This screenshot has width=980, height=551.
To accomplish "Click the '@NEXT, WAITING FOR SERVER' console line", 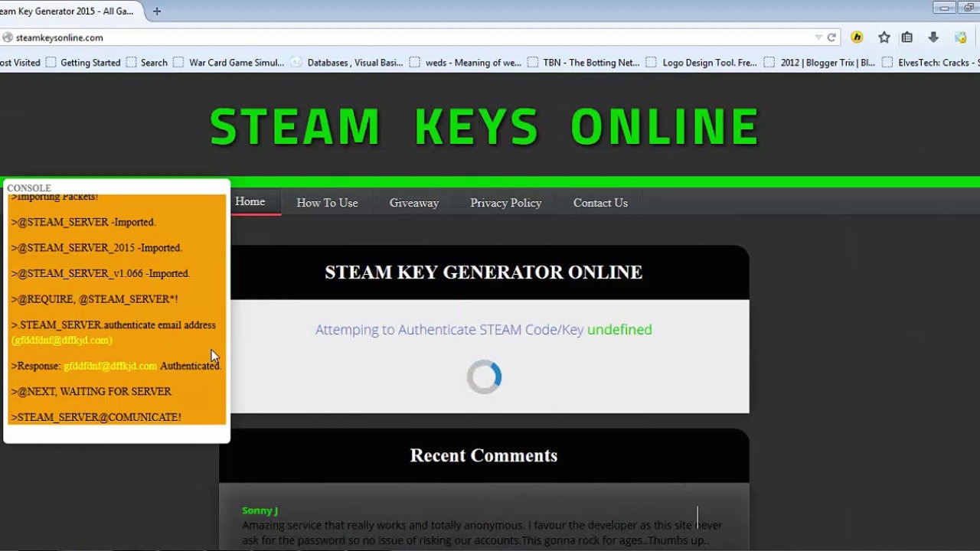I will (x=91, y=391).
